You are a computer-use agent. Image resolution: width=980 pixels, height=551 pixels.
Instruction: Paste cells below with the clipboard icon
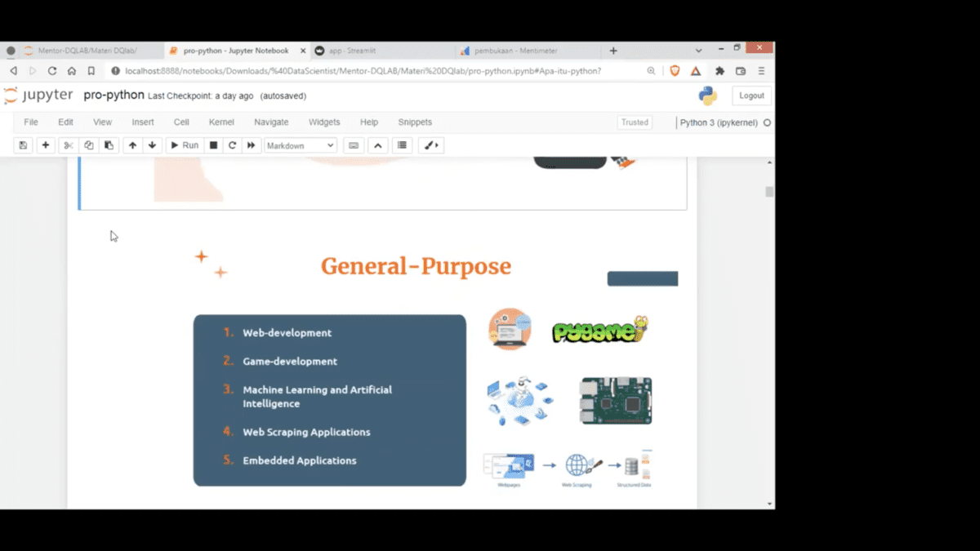pyautogui.click(x=109, y=145)
